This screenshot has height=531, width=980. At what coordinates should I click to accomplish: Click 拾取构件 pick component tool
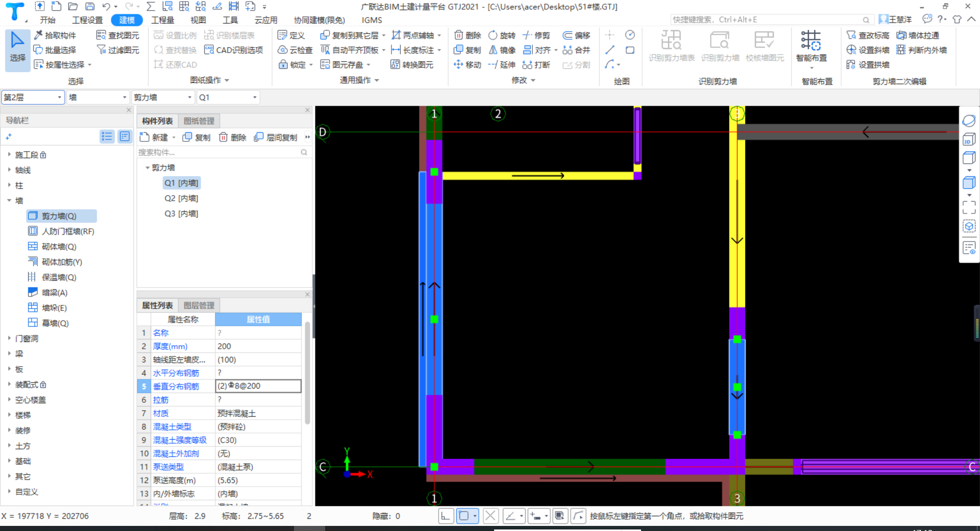(x=55, y=35)
